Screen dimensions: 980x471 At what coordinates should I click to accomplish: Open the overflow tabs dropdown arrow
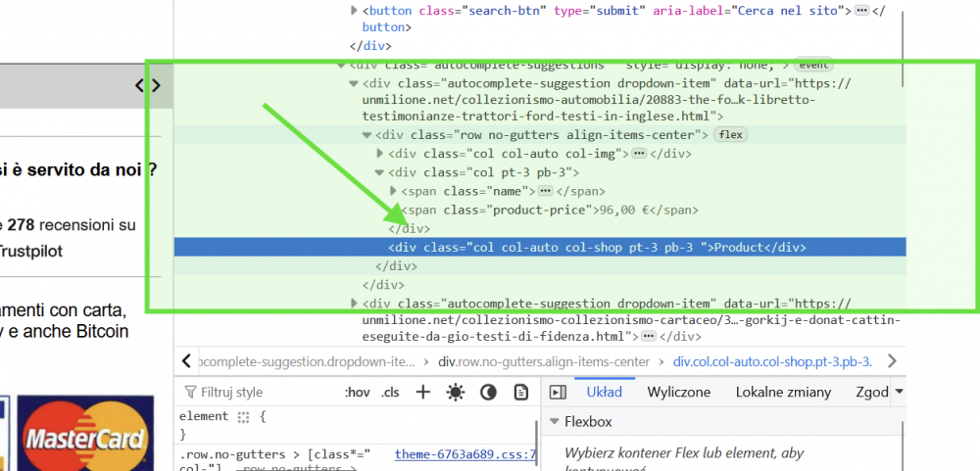tap(900, 392)
